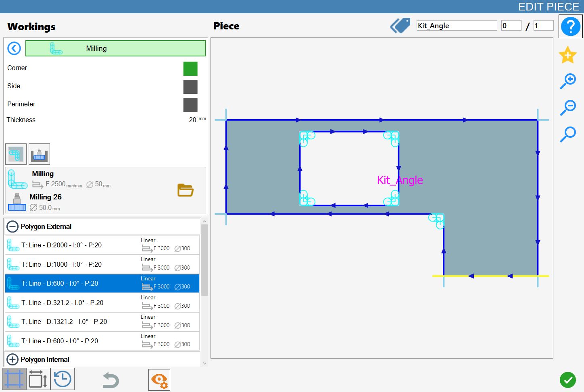Click the Thickness value 20
This screenshot has height=392, width=584.
pyautogui.click(x=192, y=120)
